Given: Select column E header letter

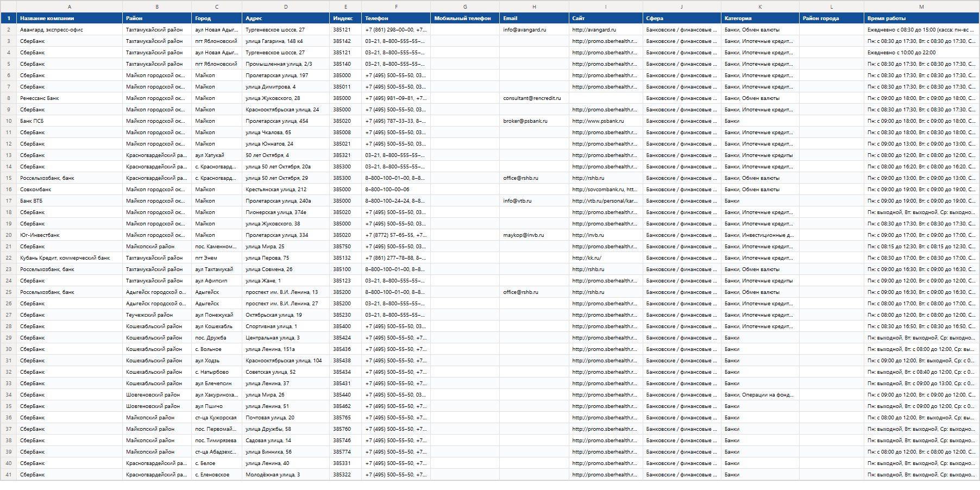Looking at the screenshot, I should coord(345,7).
